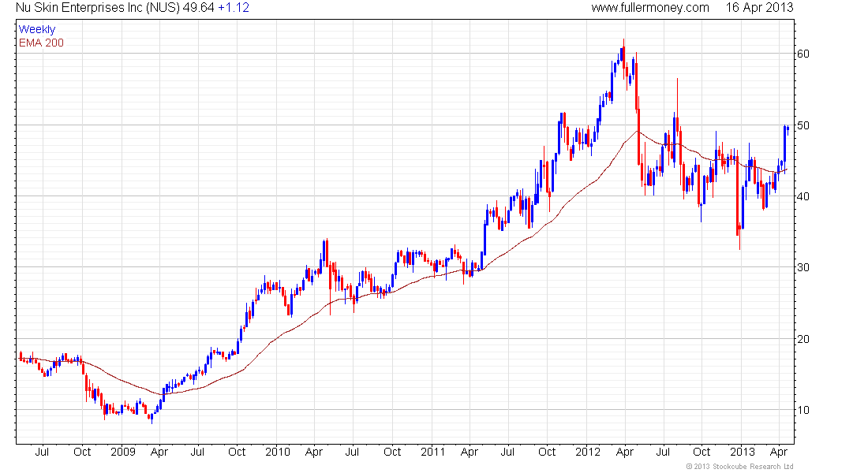The width and height of the screenshot is (868, 473).
Task: Click the 20 price axis label
Action: 803,339
